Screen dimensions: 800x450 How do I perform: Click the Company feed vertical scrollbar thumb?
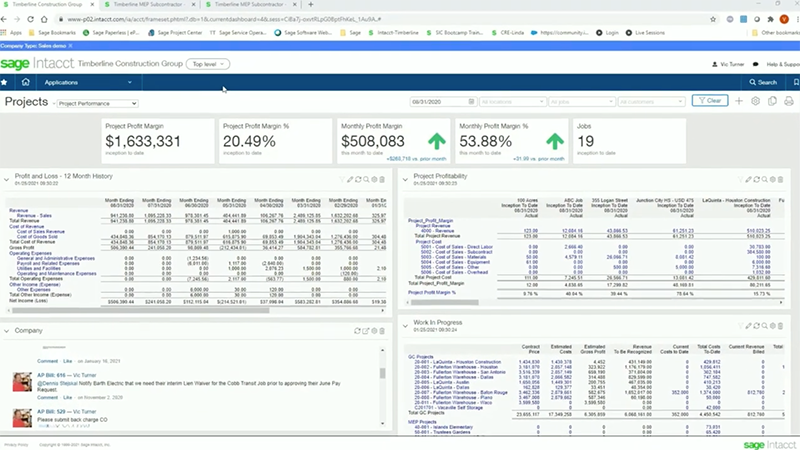click(383, 373)
